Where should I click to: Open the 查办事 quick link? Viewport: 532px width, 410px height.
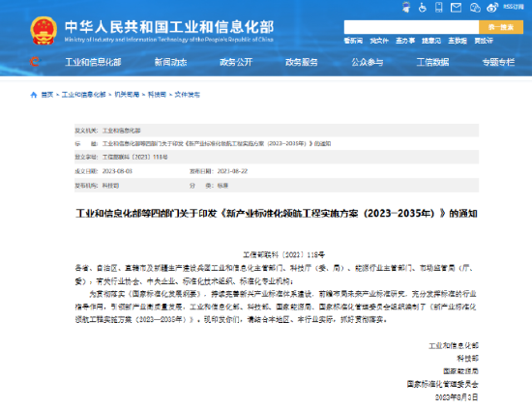coord(405,41)
